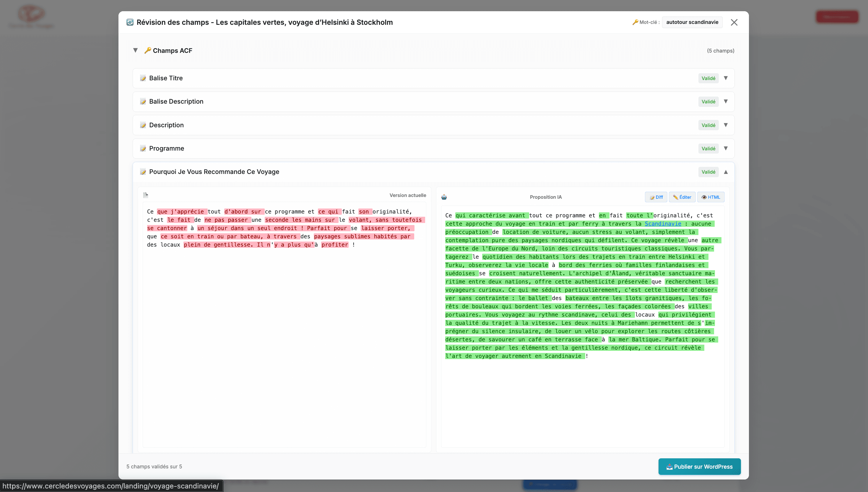The width and height of the screenshot is (868, 492).
Task: Click the document icon in the Version actuelle panel
Action: point(146,195)
